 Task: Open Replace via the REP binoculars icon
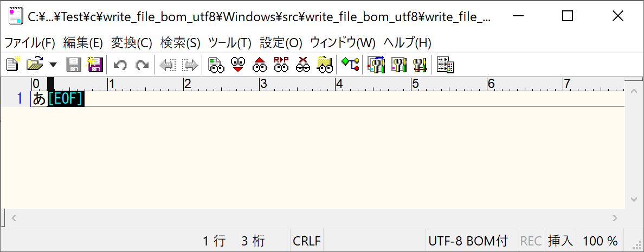pos(281,65)
